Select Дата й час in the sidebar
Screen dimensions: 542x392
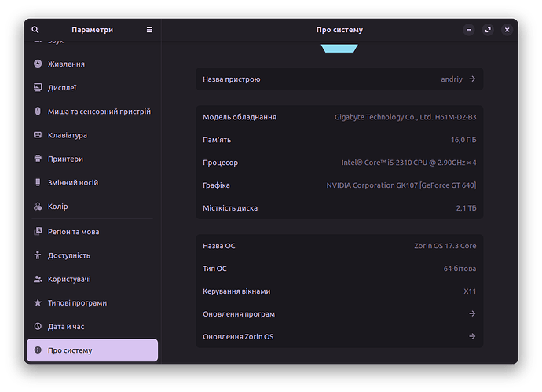[66, 326]
